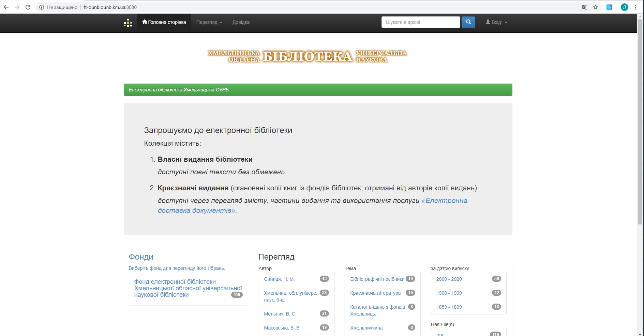
Task: Open the Електронна доставка документів link
Action: pos(446,201)
